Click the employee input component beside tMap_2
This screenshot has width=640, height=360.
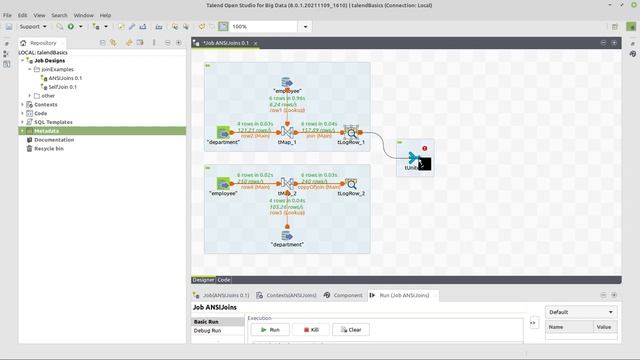[x=223, y=183]
